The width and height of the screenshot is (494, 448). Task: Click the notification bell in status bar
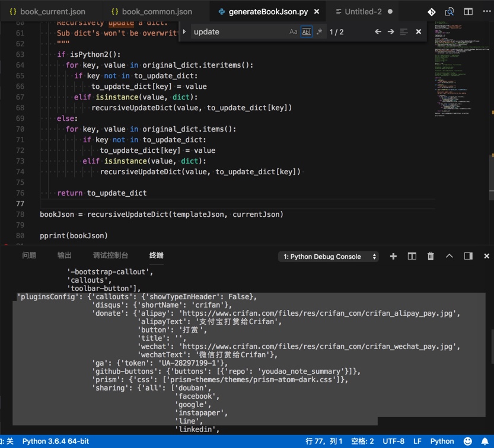(485, 441)
